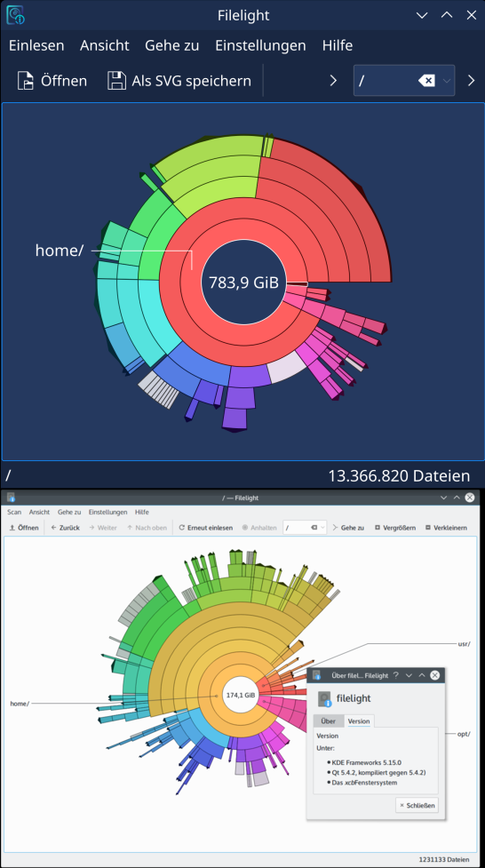Clear the location field in the upper window
485x868 pixels.
point(426,81)
